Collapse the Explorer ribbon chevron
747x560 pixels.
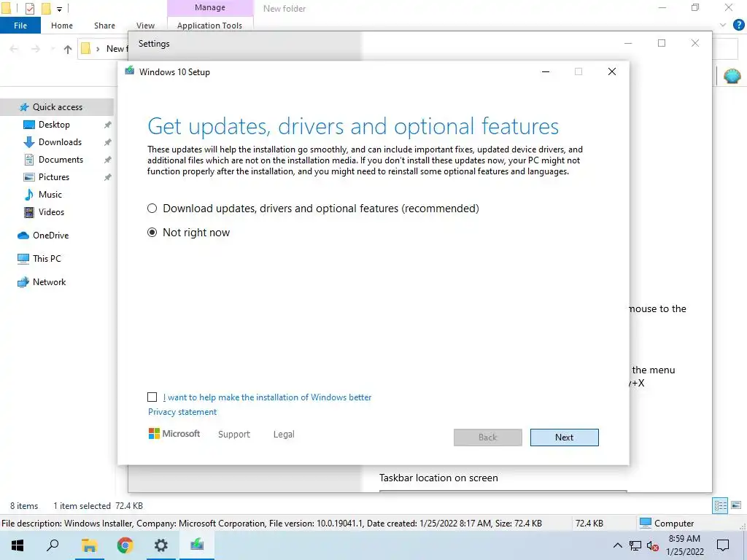coord(723,26)
